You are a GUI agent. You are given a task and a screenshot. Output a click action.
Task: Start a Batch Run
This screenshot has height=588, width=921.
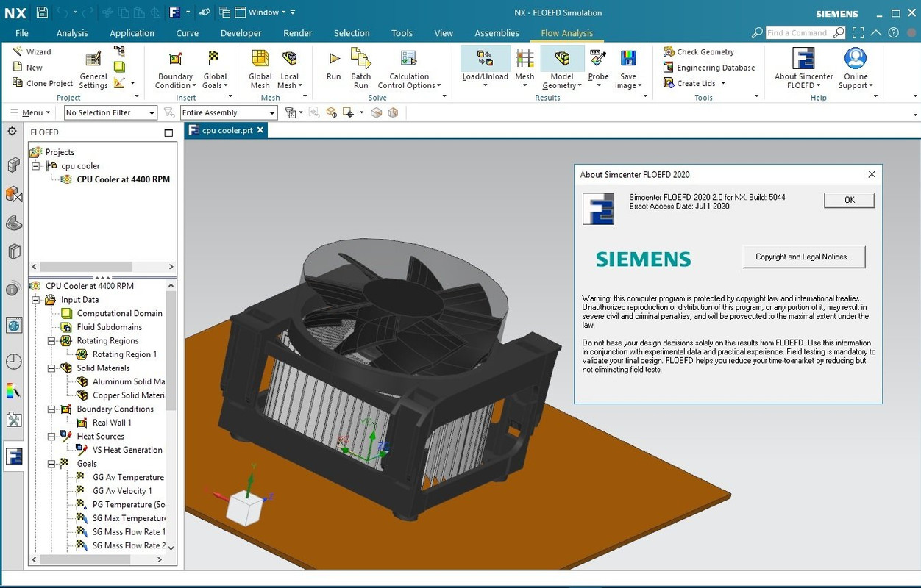[x=360, y=69]
